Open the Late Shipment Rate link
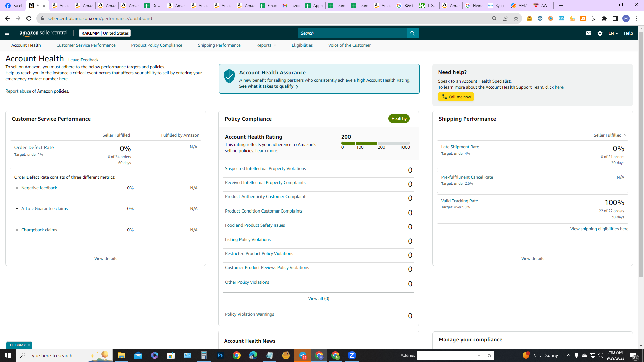Screen dimensions: 644x362 pos(460,147)
